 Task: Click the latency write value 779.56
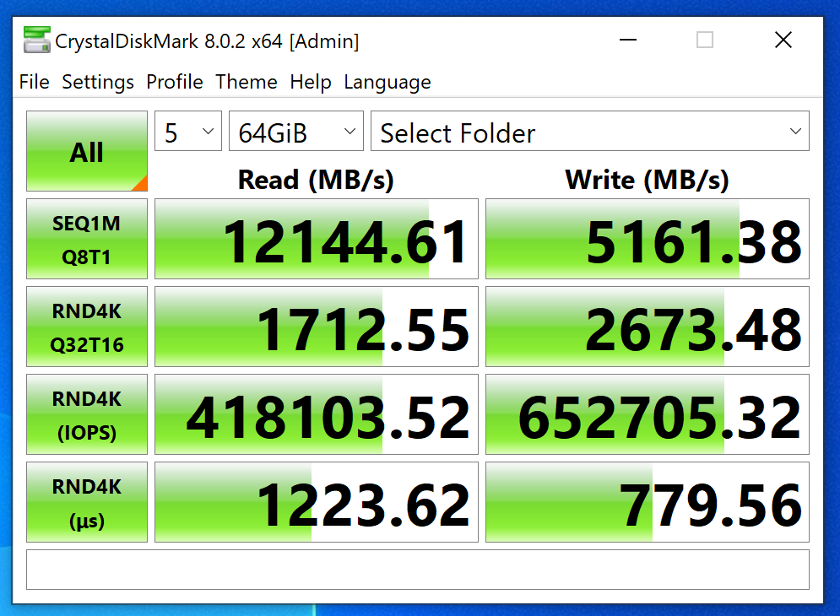[648, 502]
